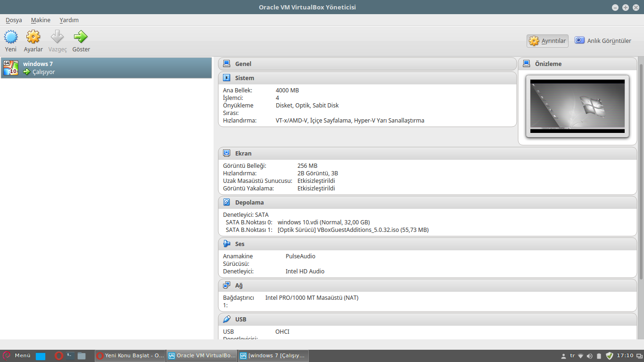Click the Opera icon in the taskbar launcher
The width and height of the screenshot is (644, 362).
point(59,356)
